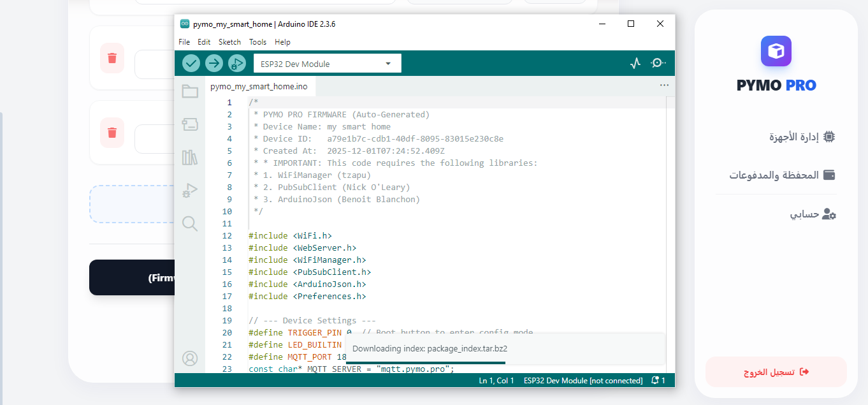Open the Serial Plotter
The height and width of the screenshot is (405, 868).
635,63
